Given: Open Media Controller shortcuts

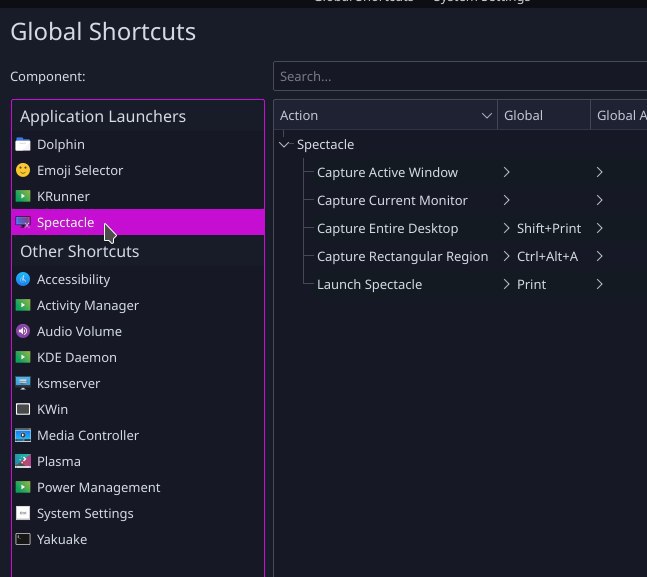Looking at the screenshot, I should [138, 435].
